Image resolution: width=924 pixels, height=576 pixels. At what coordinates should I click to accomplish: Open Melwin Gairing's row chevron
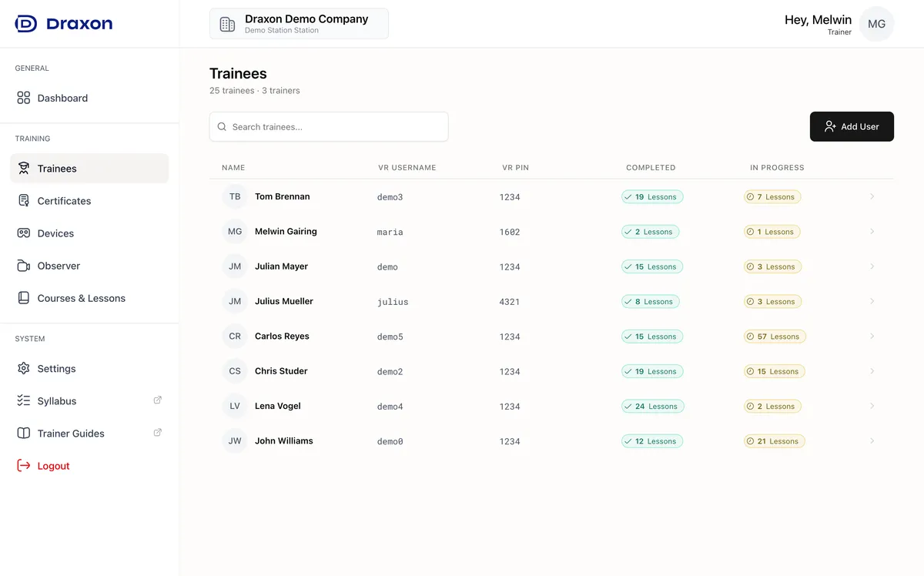(x=872, y=232)
